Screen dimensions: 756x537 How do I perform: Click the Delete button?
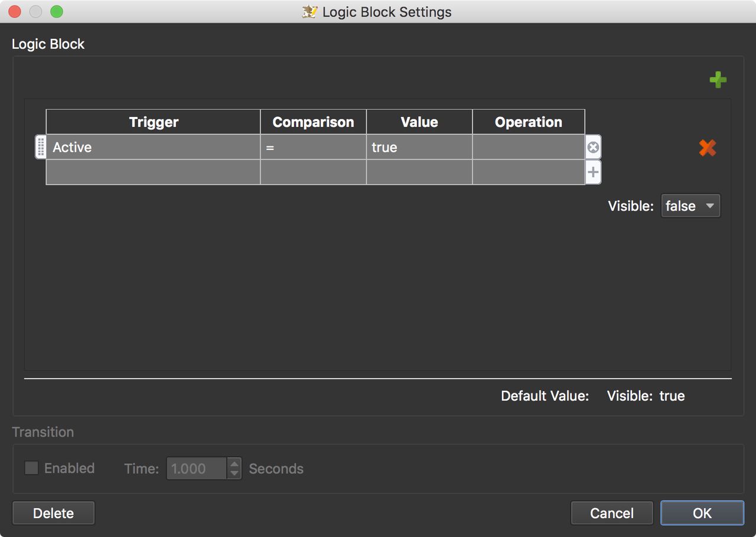(x=53, y=512)
